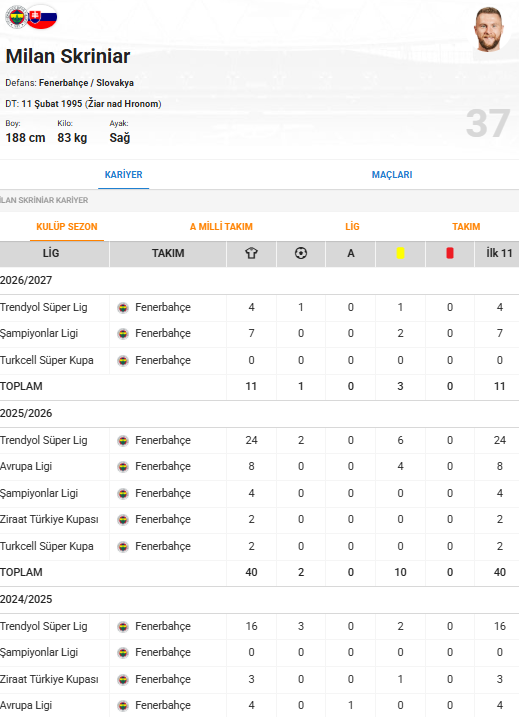Viewport: 519px width, 717px height.
Task: Click Fenerbahçe crest in 2025/2026 Avrupa Ligi row
Action: (123, 467)
